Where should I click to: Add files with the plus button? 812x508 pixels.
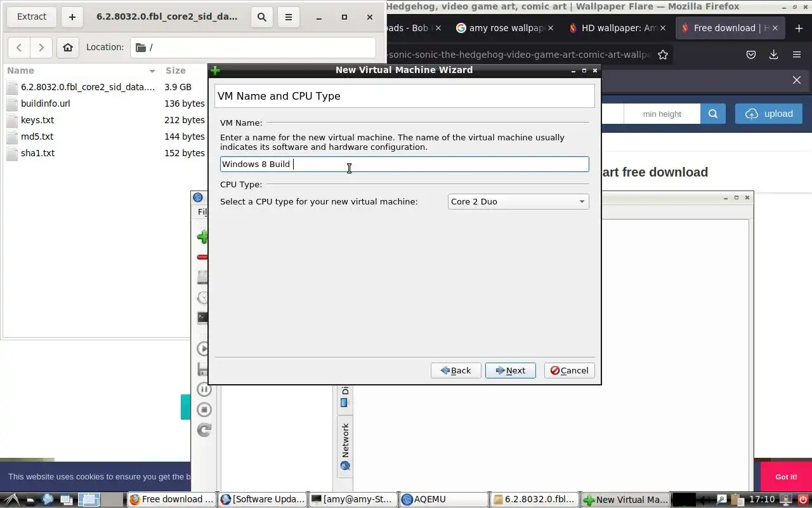click(72, 17)
